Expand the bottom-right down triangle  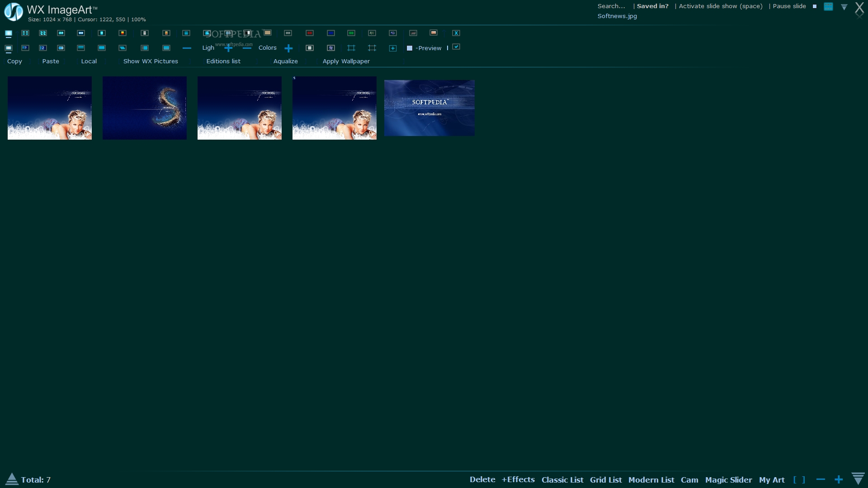click(x=858, y=479)
